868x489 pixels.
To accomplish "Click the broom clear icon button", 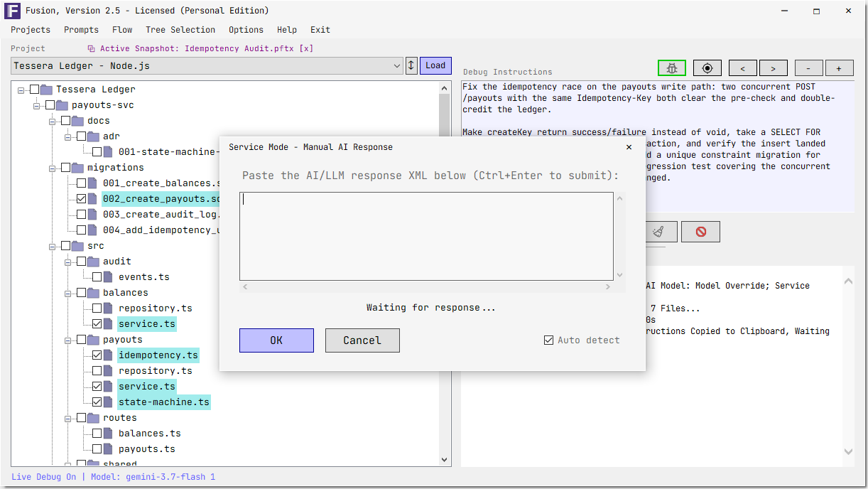I will [x=658, y=232].
